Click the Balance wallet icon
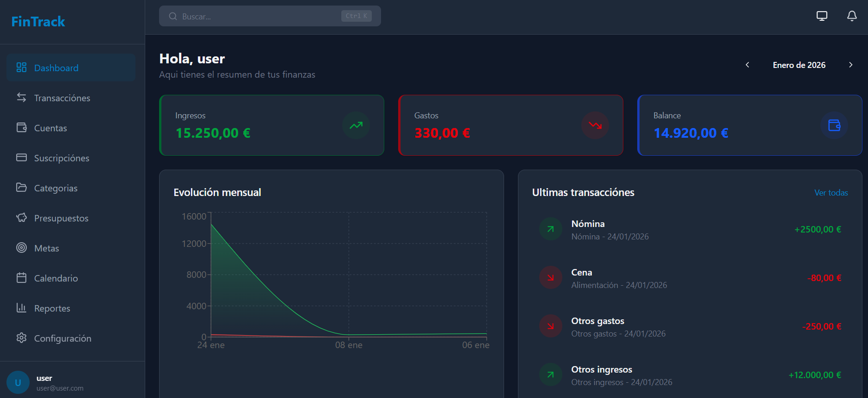Image resolution: width=868 pixels, height=398 pixels. click(834, 125)
